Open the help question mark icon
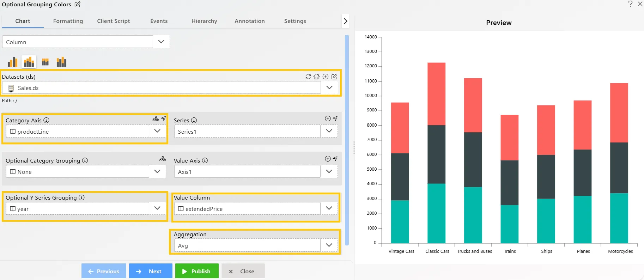This screenshot has width=644, height=280. coord(630,4)
